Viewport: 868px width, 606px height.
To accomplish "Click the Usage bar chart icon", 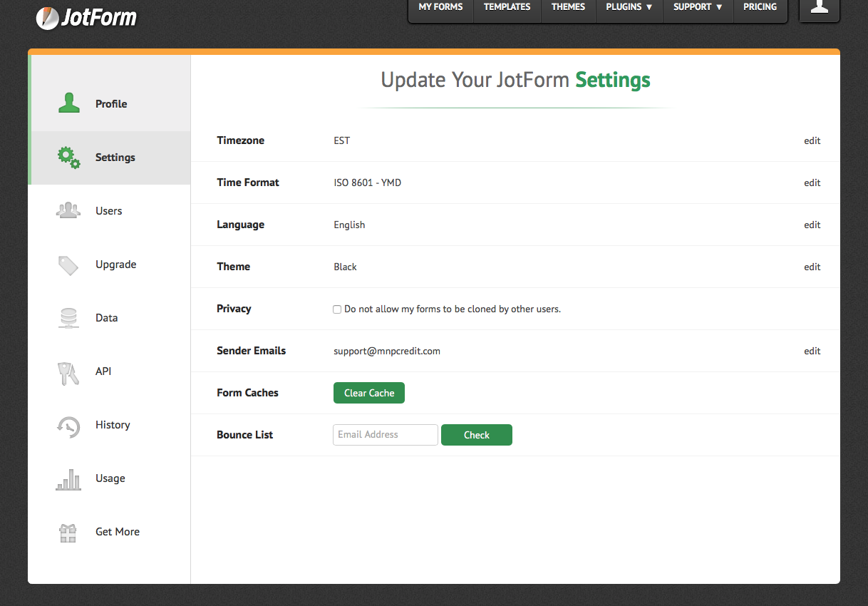I will [68, 478].
